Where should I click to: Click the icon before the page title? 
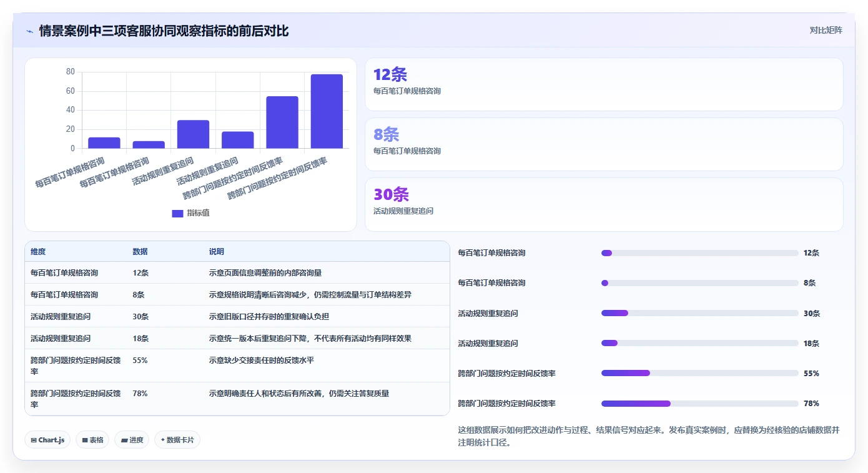29,31
